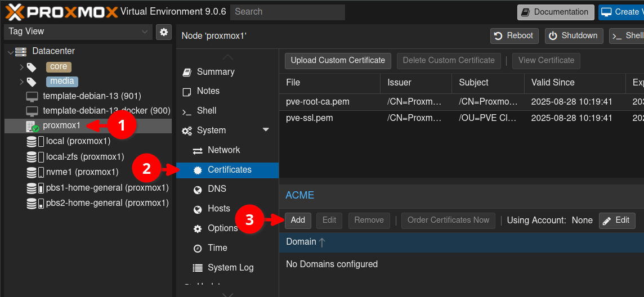
Task: Open the System Log menu item
Action: pyautogui.click(x=227, y=268)
